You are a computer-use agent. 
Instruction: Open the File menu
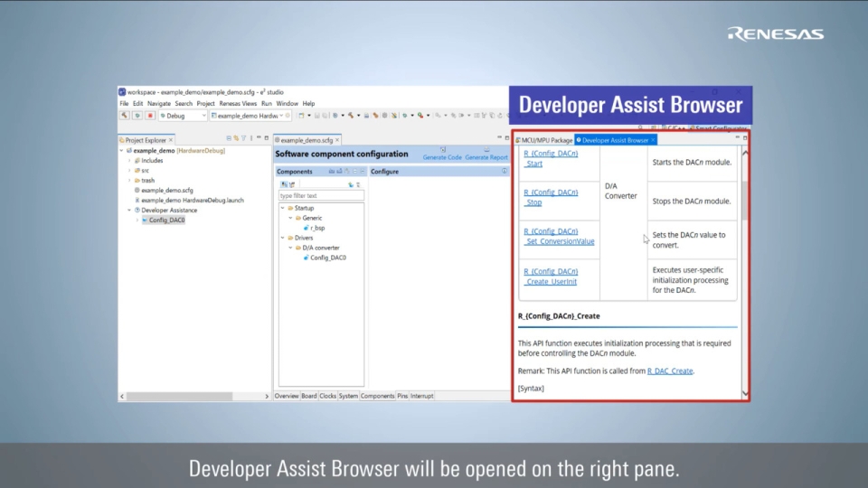(x=124, y=103)
